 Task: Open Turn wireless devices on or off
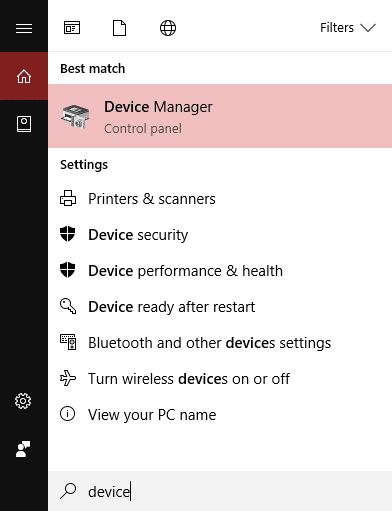click(x=220, y=379)
